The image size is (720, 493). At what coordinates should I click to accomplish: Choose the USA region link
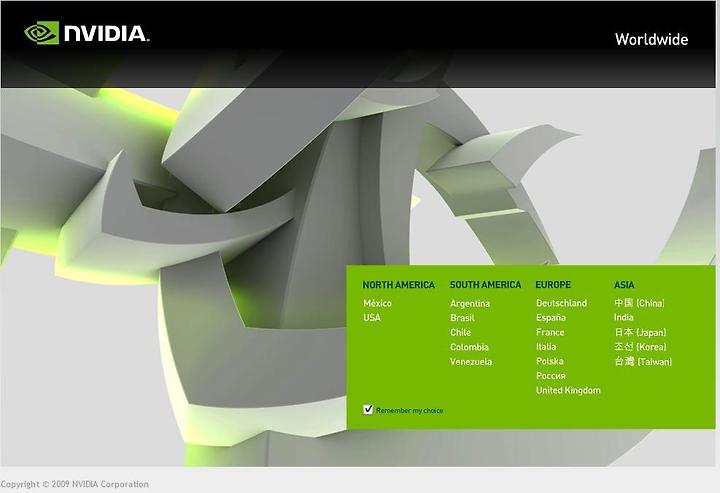(x=372, y=318)
